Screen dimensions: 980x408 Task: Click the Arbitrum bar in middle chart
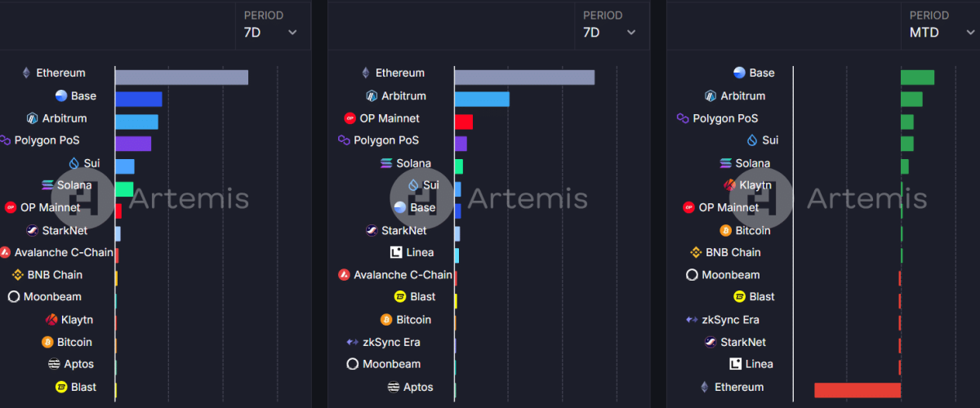482,100
